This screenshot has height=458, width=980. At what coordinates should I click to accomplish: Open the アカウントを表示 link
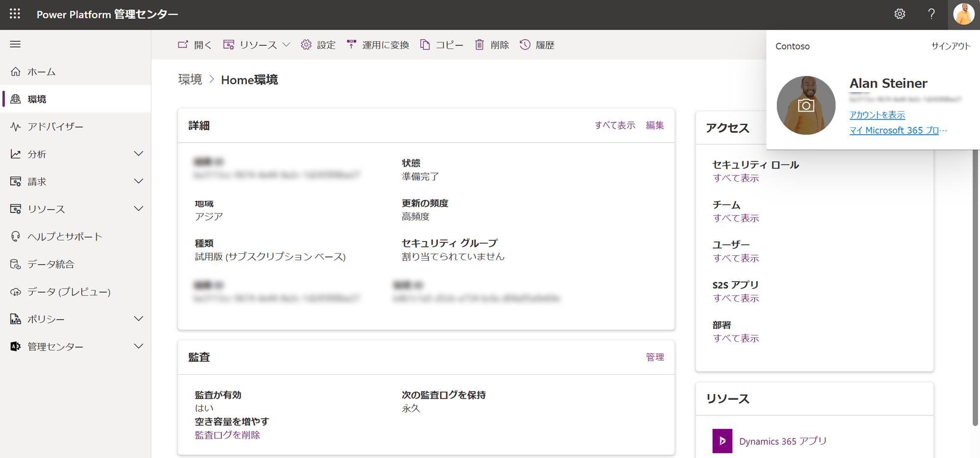click(877, 115)
